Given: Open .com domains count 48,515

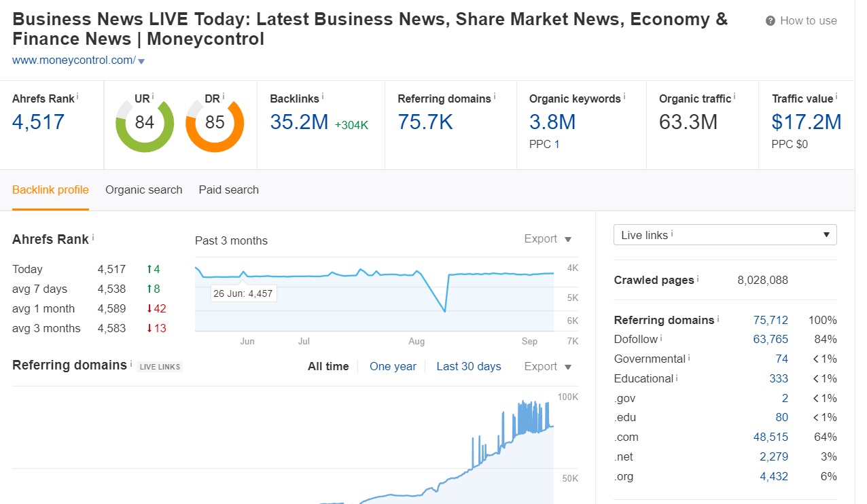Looking at the screenshot, I should (771, 437).
